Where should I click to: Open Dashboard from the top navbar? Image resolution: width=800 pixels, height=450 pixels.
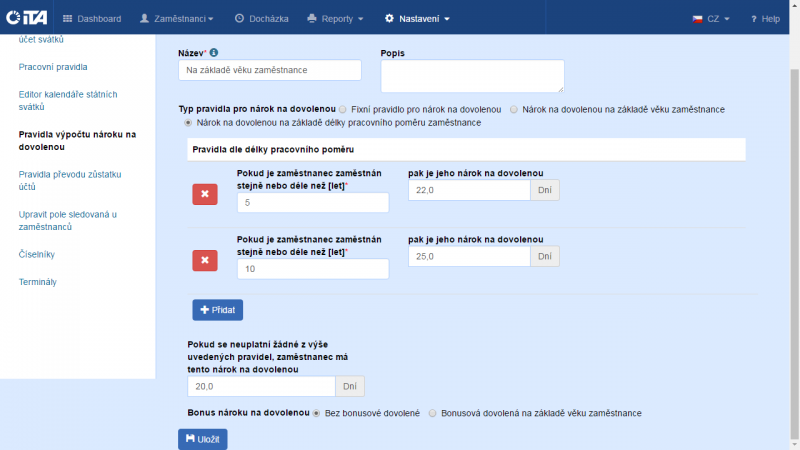(92, 19)
